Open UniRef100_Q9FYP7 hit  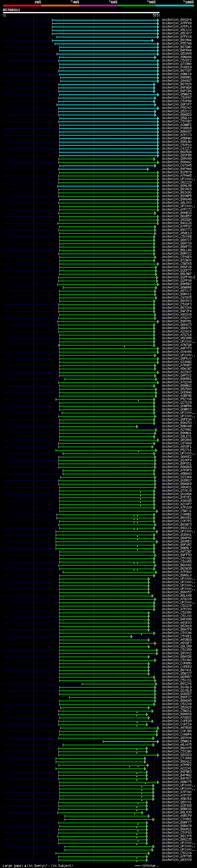point(176,104)
